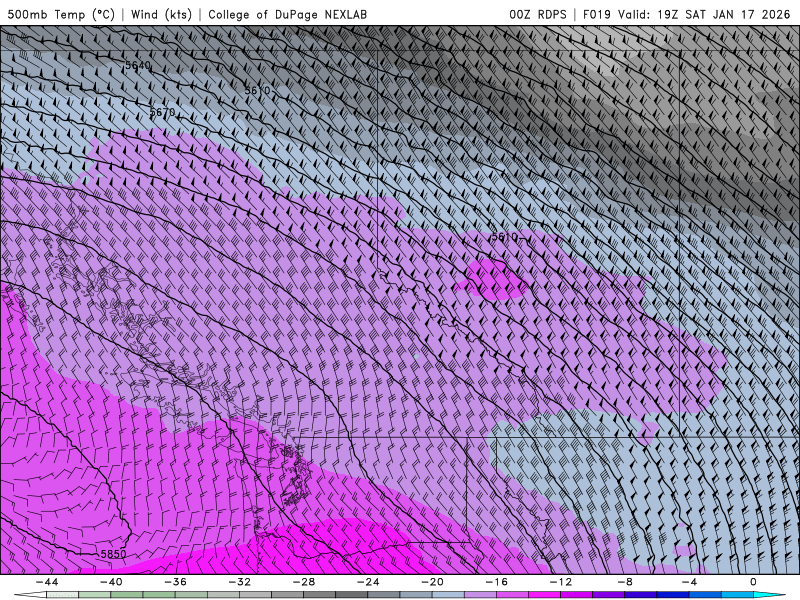
Task: Click the -12 colorbar tick label
Action: point(561,582)
